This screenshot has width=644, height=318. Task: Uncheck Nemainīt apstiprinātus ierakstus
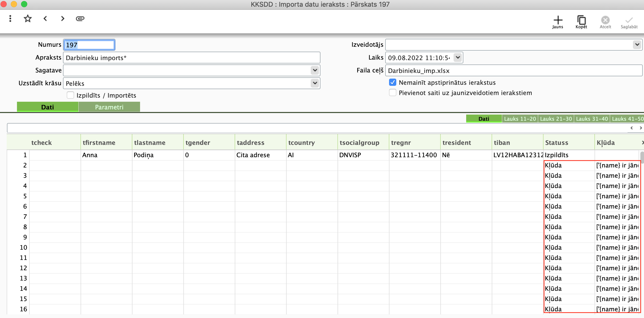coord(392,82)
